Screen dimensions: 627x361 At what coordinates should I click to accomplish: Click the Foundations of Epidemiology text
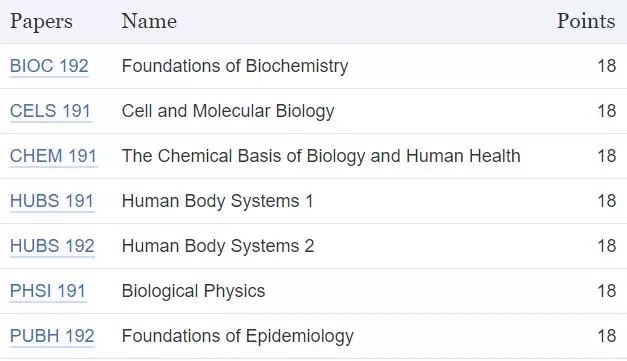238,336
